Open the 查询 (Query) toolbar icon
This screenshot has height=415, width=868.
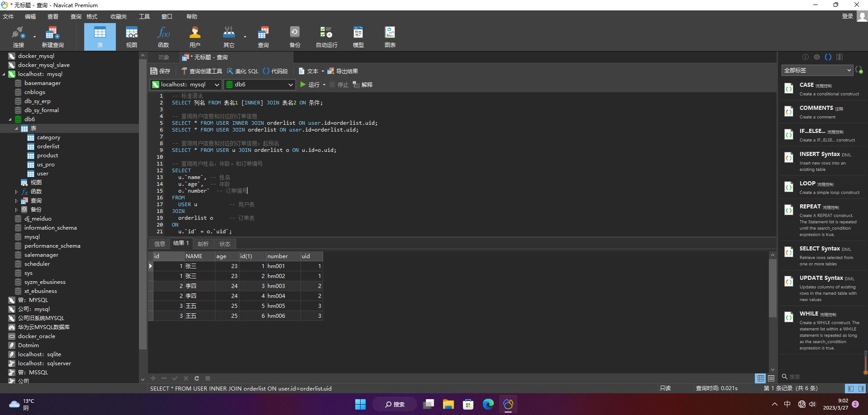(263, 37)
